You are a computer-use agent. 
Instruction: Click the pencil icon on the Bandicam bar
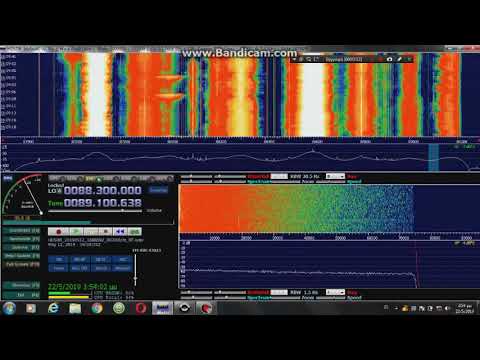(x=399, y=59)
